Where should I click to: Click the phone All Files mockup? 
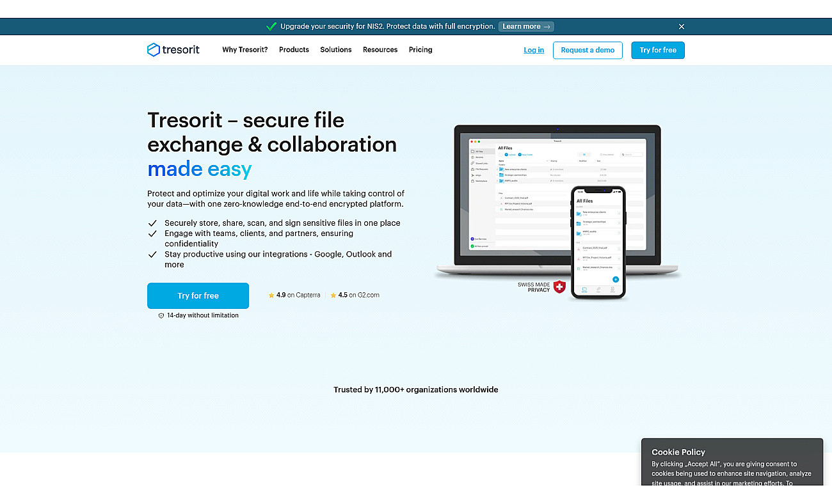click(597, 243)
